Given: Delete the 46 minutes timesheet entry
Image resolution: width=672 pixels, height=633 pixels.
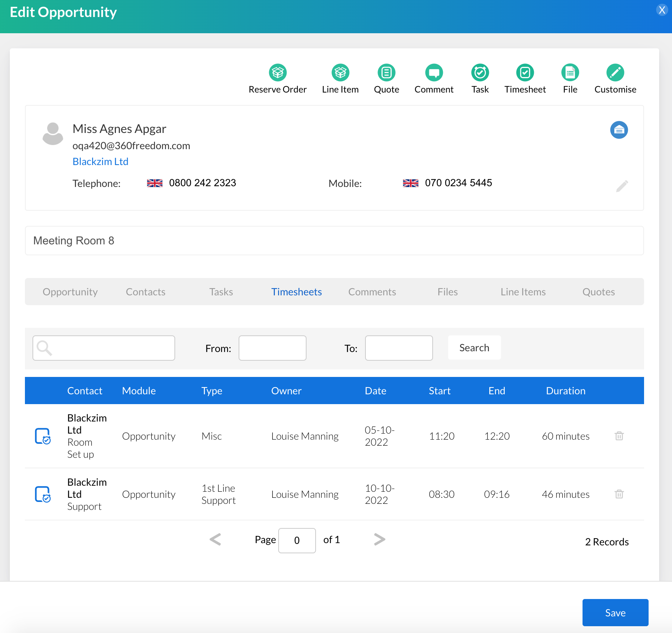Looking at the screenshot, I should [619, 494].
